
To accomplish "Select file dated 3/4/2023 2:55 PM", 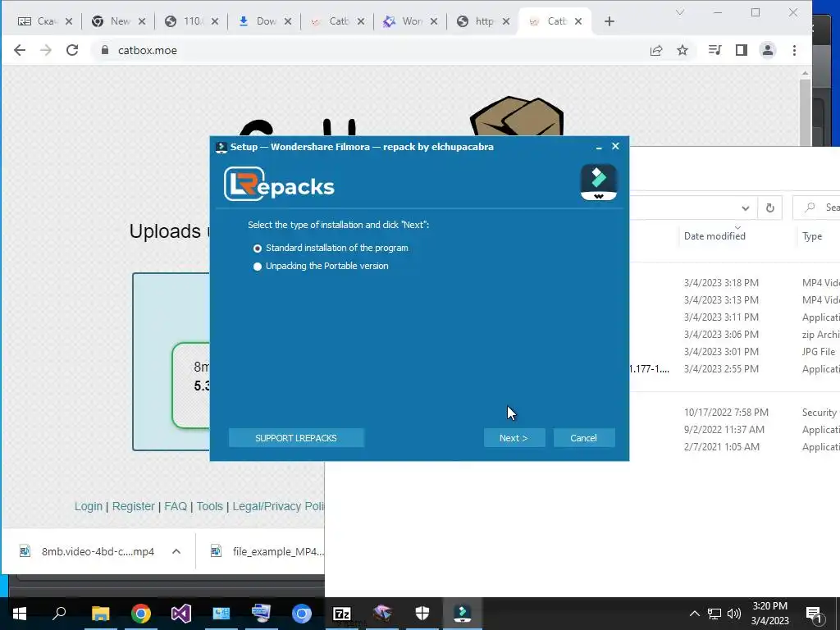I will tap(721, 368).
